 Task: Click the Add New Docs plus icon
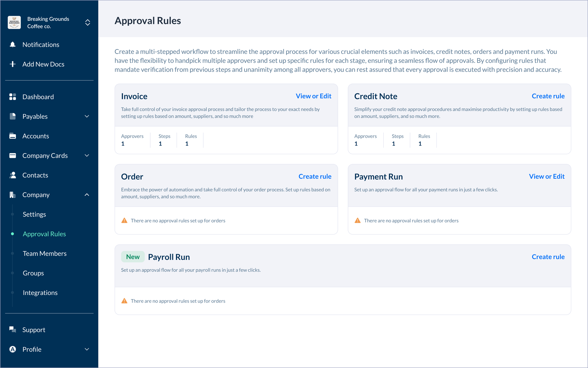(13, 64)
